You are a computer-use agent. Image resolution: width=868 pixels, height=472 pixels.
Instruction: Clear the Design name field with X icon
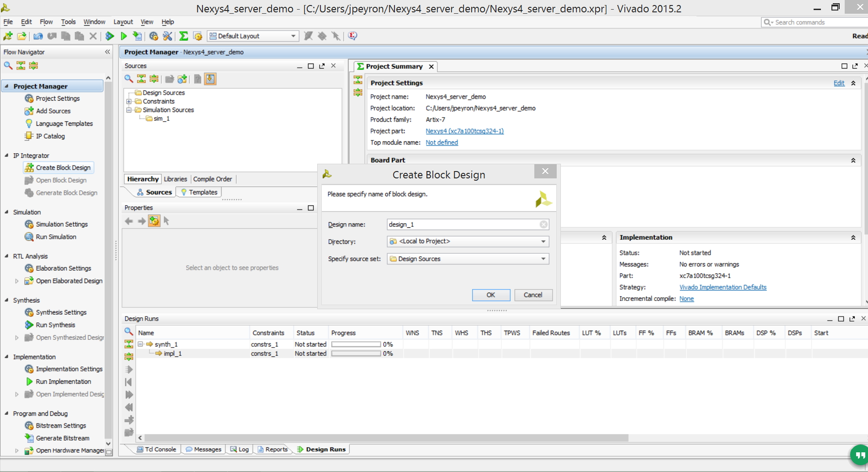(x=543, y=225)
